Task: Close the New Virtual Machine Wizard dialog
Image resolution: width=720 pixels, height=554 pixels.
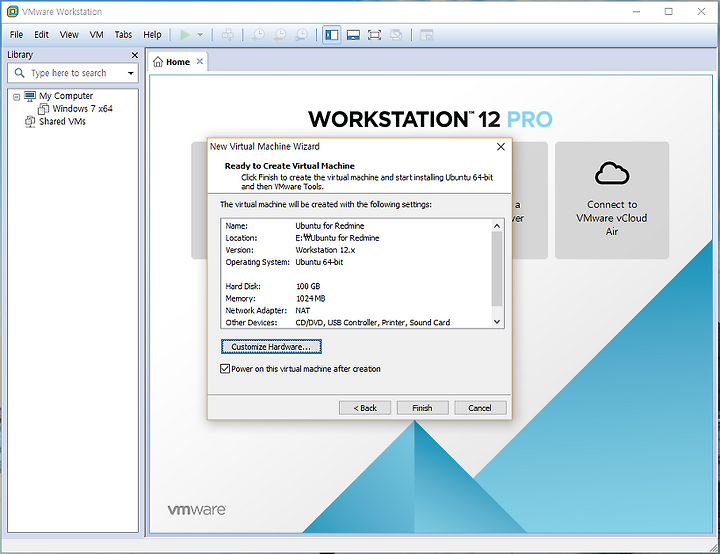Action: [501, 147]
